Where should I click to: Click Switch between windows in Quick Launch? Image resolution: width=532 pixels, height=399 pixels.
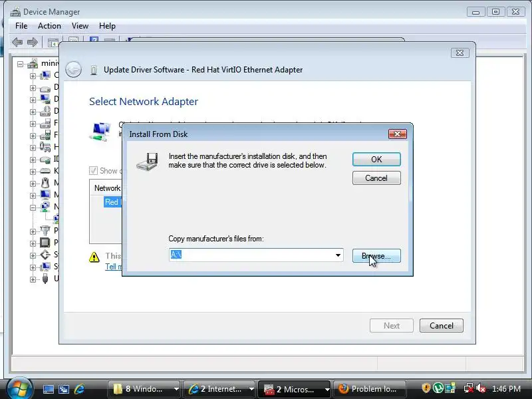[64, 389]
